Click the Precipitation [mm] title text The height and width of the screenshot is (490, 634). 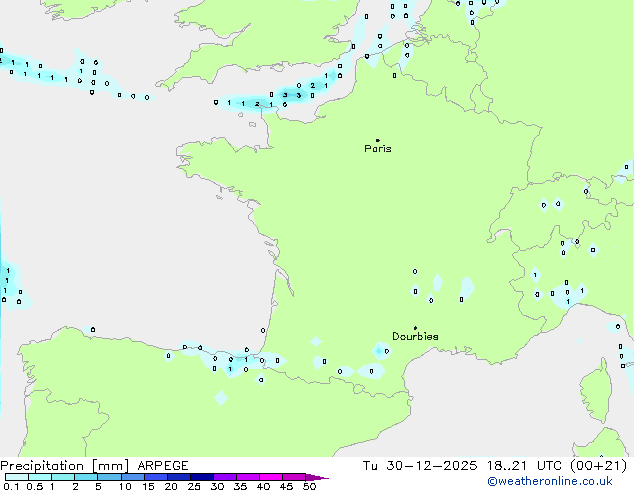click(64, 466)
